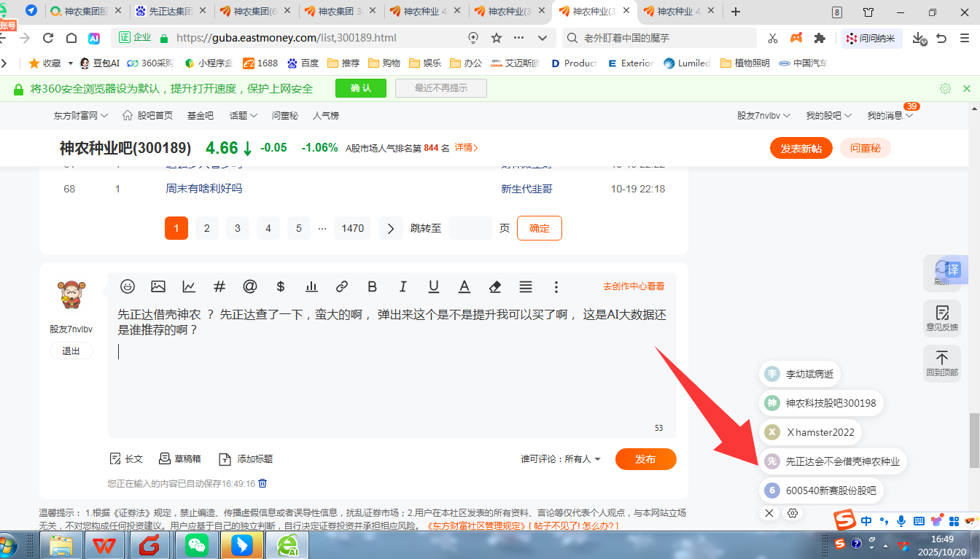This screenshot has width=980, height=559.
Task: Click the browser reload icon
Action: pos(49,38)
